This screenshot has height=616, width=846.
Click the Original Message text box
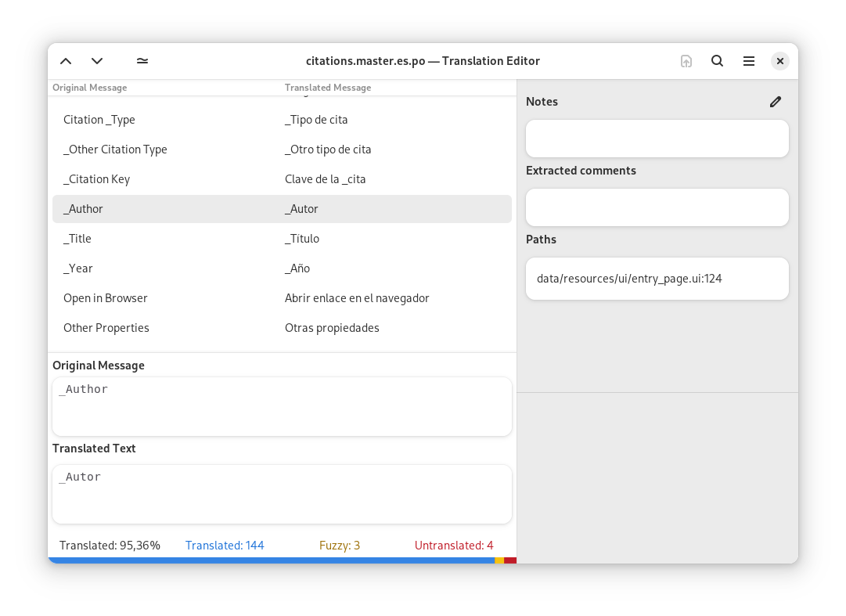click(282, 406)
